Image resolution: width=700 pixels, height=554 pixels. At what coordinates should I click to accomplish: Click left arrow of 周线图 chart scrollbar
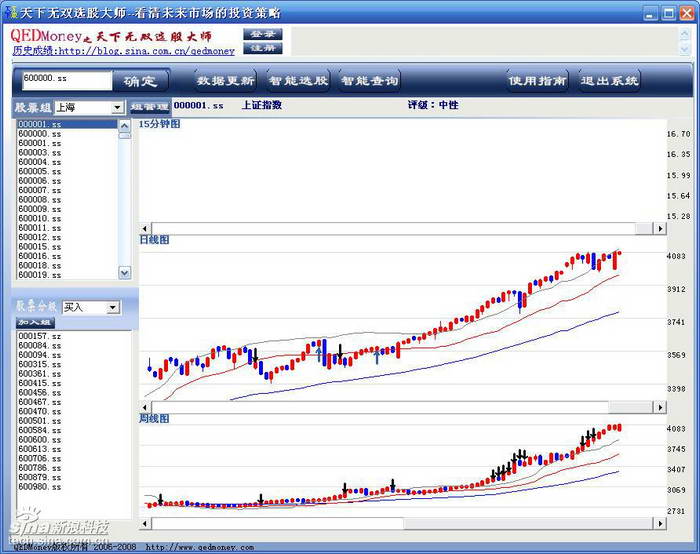tap(145, 523)
